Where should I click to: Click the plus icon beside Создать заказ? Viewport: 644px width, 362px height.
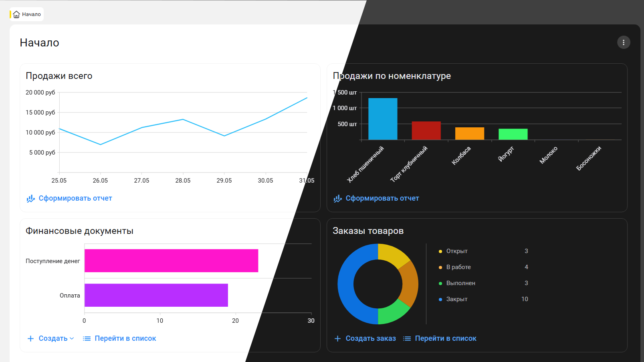337,339
